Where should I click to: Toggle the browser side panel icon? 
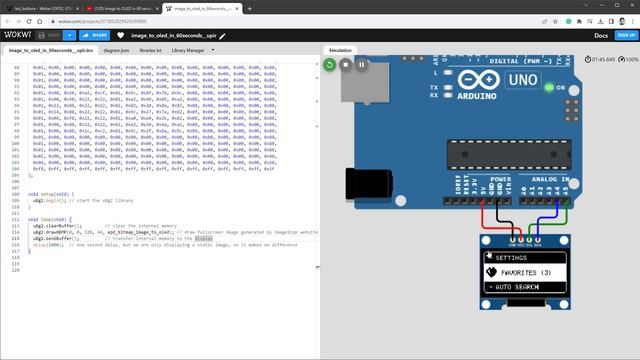611,21
